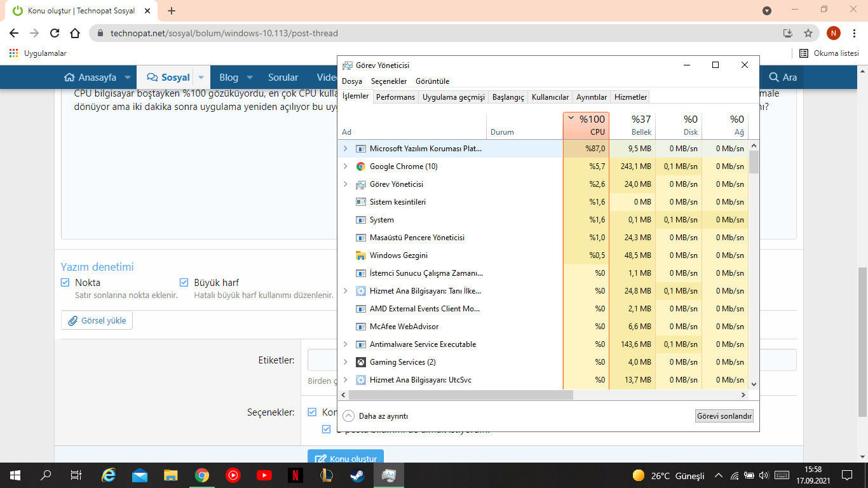Open the dropdown arrow beside Blog
This screenshot has height=488, width=868.
(x=250, y=78)
